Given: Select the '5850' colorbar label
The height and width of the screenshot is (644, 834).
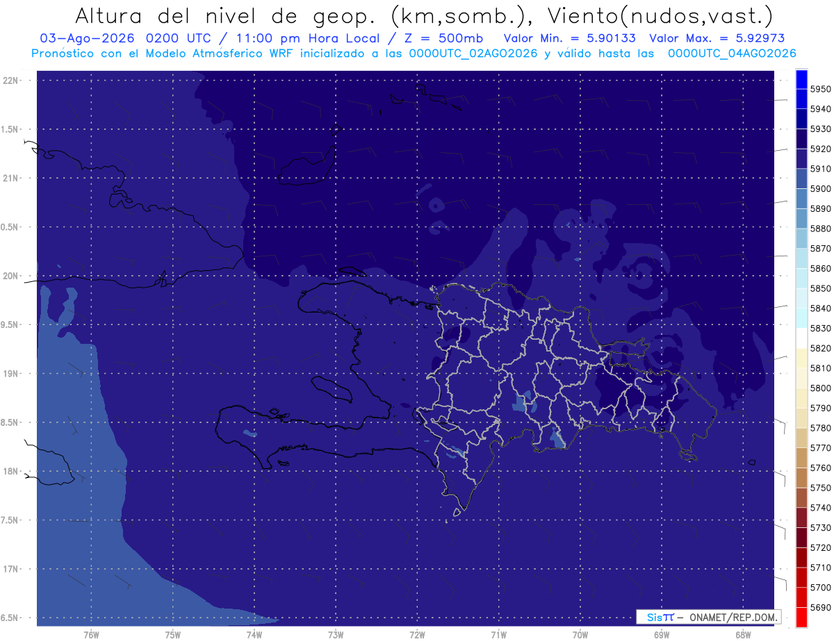Looking at the screenshot, I should click(820, 288).
